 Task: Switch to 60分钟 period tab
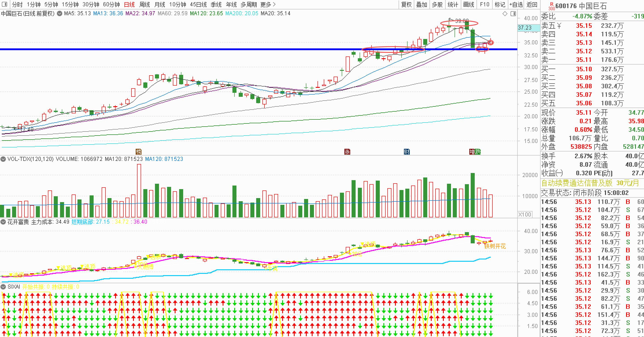[112, 4]
